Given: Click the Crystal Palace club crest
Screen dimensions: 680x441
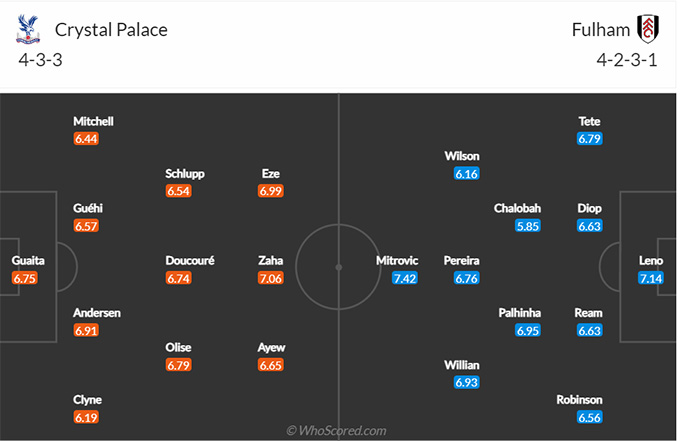Looking at the screenshot, I should pyautogui.click(x=27, y=30).
